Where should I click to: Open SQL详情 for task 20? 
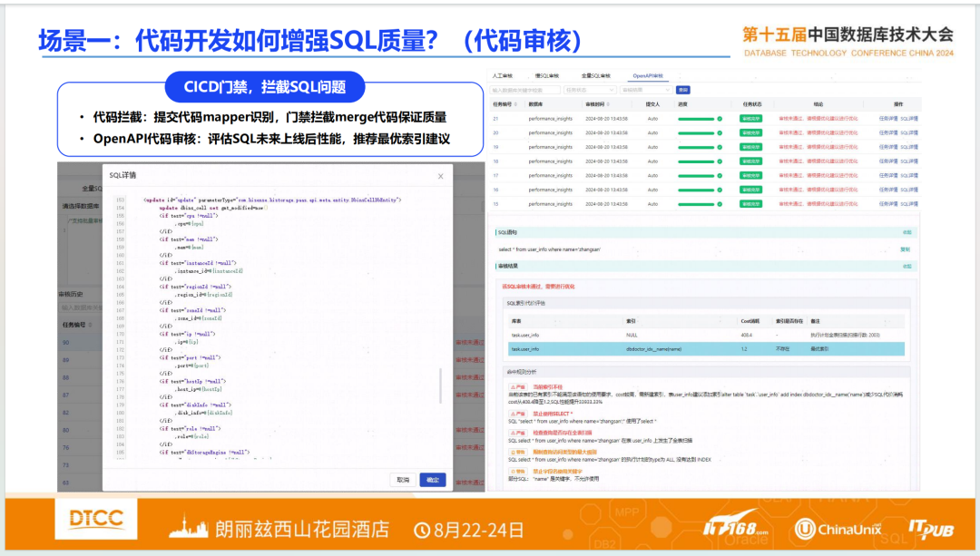909,133
